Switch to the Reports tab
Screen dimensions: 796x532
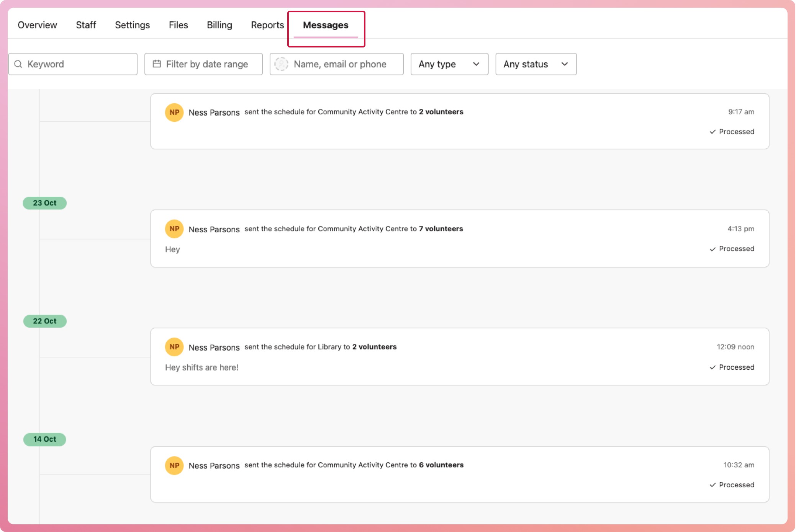click(267, 25)
